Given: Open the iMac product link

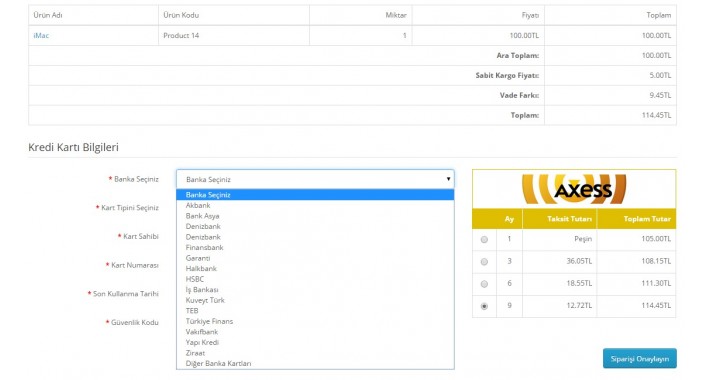Looking at the screenshot, I should click(41, 35).
